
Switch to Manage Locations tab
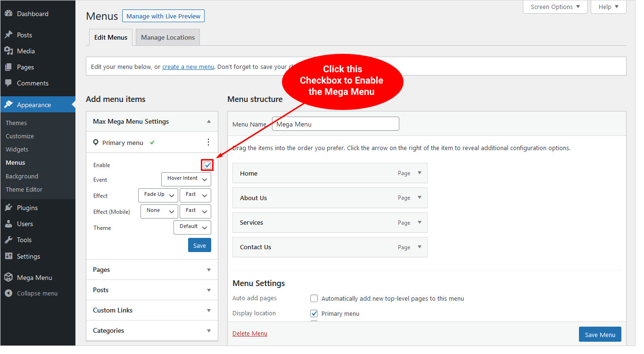point(168,37)
